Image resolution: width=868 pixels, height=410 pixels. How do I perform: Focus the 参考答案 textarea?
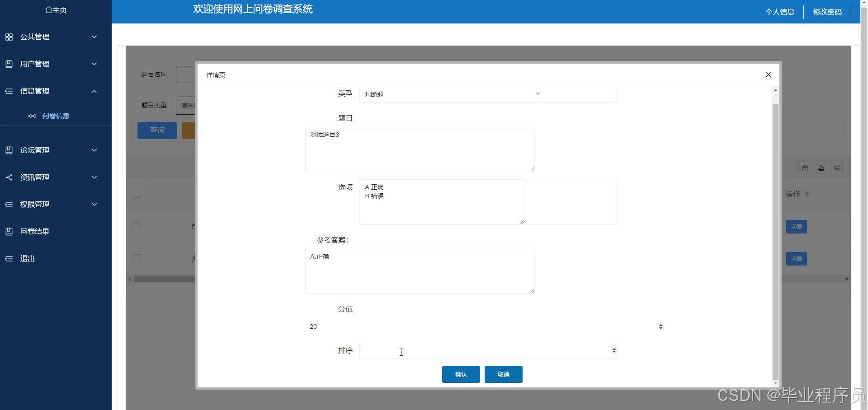coord(420,271)
